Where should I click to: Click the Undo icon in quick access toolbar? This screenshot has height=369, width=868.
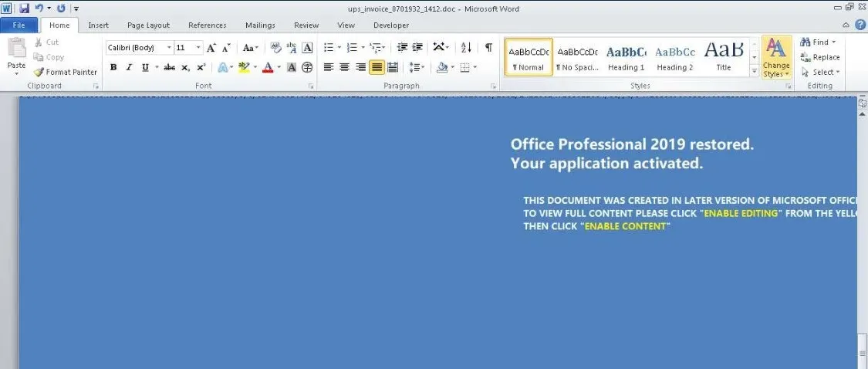point(39,8)
